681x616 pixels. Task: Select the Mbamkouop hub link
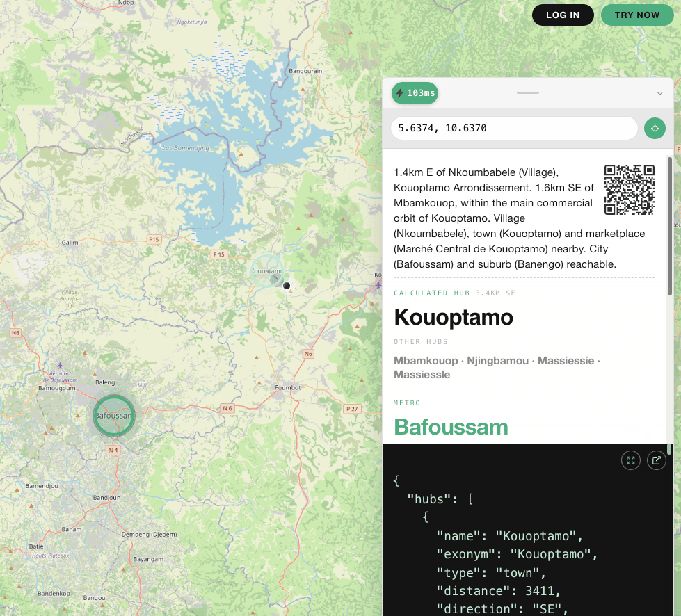426,361
